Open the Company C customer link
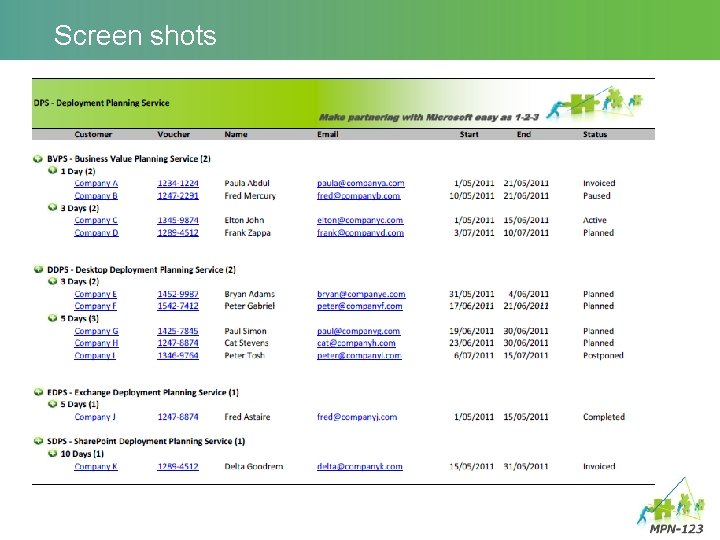 pos(96,220)
